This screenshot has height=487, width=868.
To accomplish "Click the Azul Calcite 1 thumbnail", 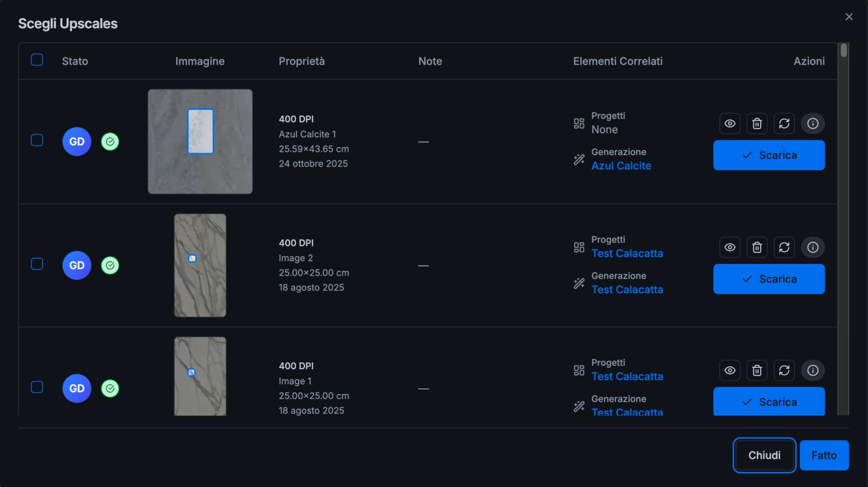I will point(200,141).
